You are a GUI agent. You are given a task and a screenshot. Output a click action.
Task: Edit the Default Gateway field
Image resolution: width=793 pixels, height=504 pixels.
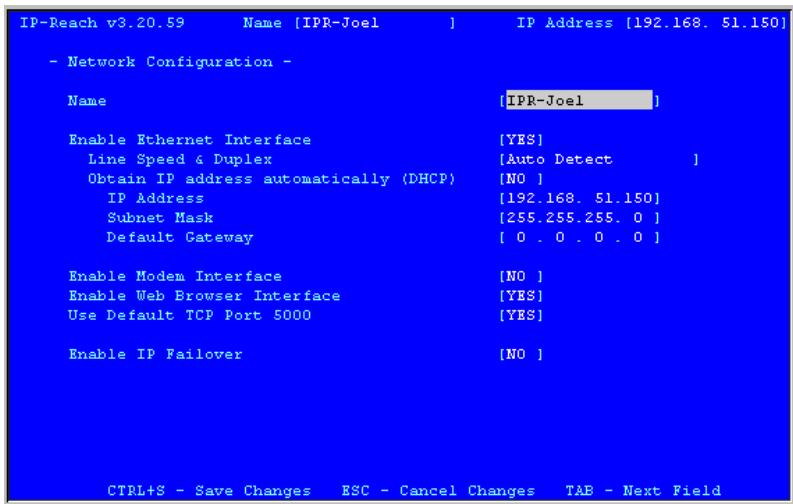[x=580, y=237]
